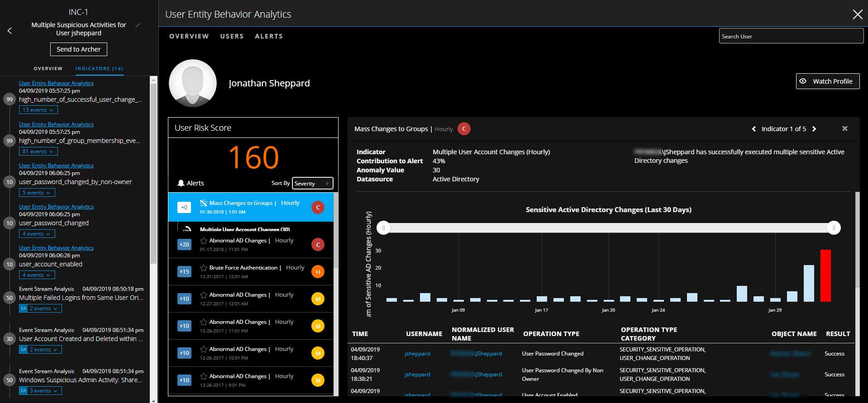Go to the next indicator using right chevron
This screenshot has height=403, width=868.
[x=814, y=129]
